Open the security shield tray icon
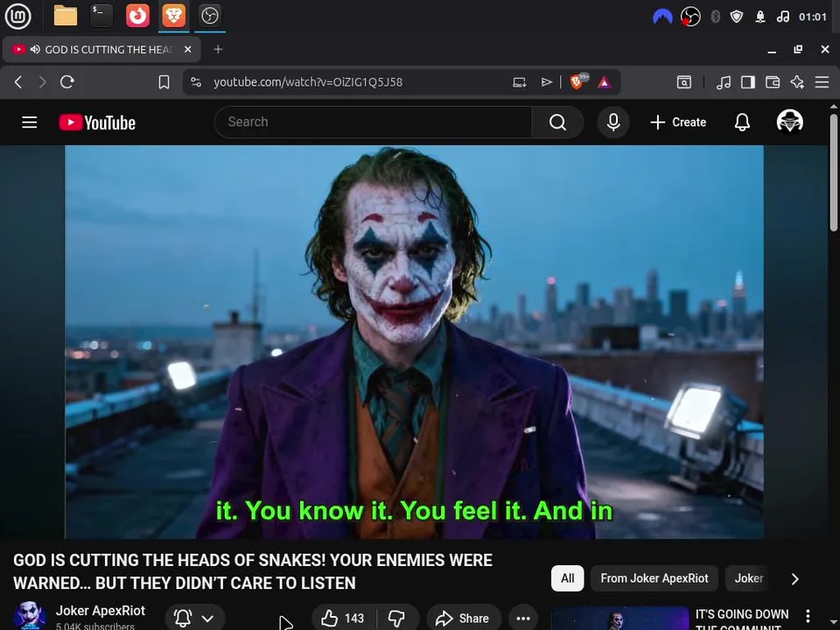 point(737,17)
